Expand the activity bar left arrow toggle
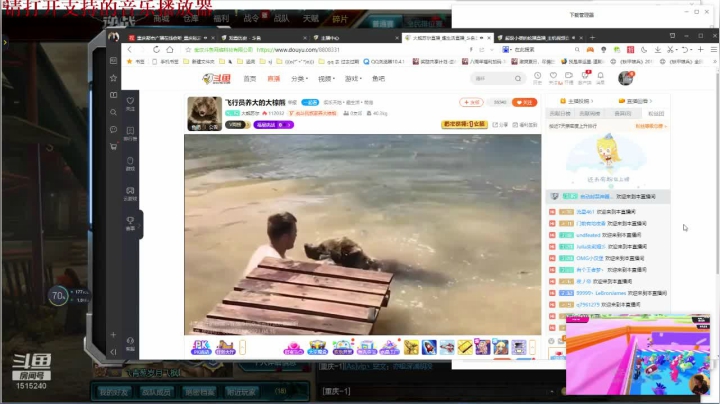This screenshot has width=720, height=404. tap(242, 347)
